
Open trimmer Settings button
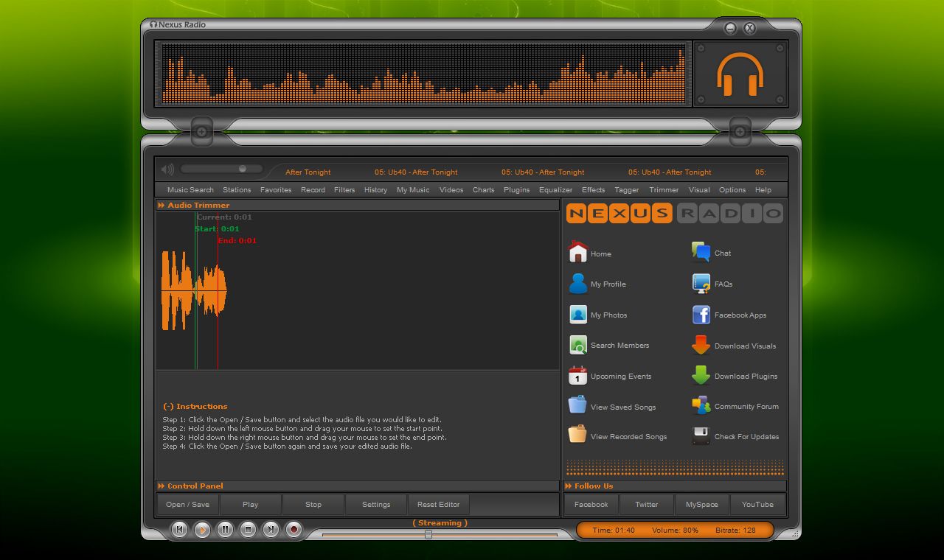point(376,505)
